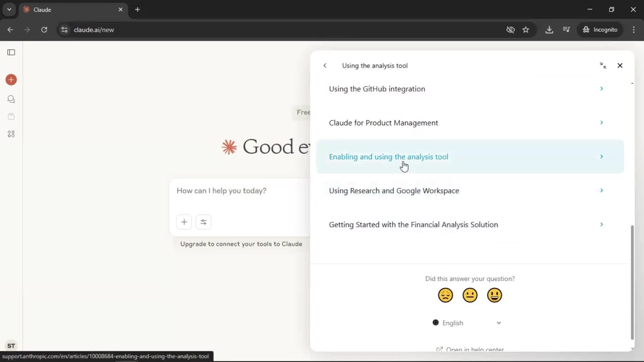The image size is (644, 362).
Task: Open the media controls icon
Action: (x=567, y=30)
